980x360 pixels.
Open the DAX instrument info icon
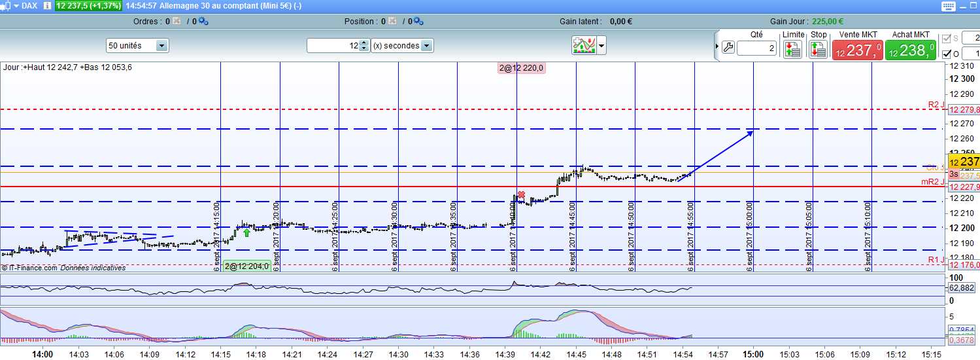[x=48, y=6]
